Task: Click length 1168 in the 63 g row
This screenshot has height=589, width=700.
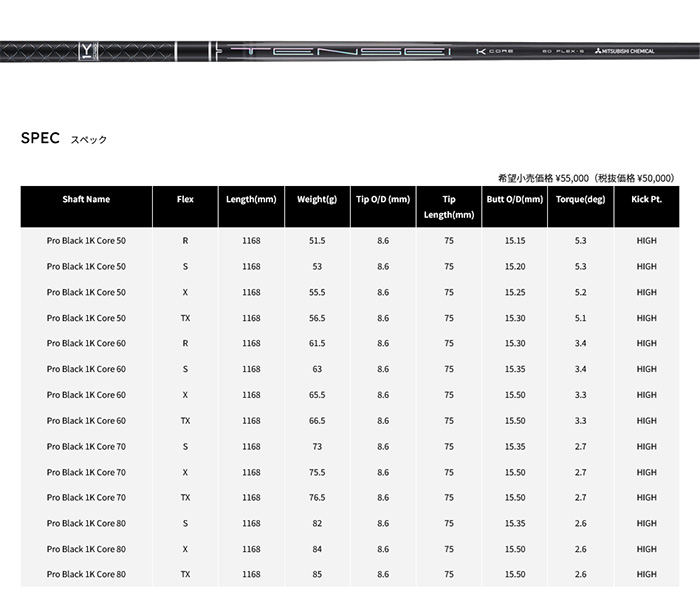Action: click(251, 369)
